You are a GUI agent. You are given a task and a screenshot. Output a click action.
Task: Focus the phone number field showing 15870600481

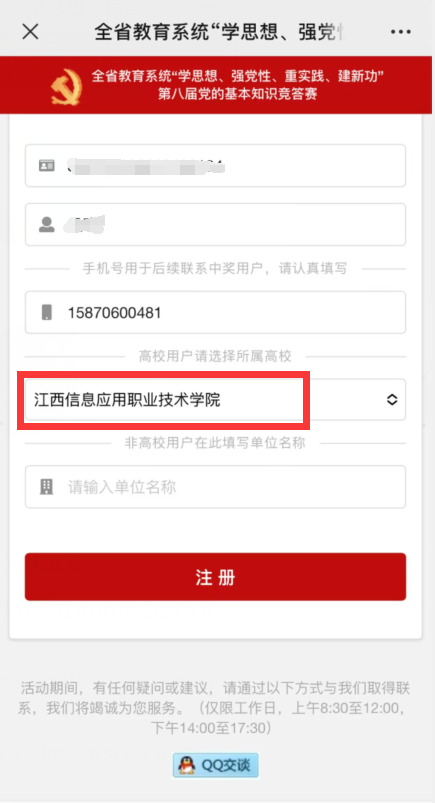pos(215,312)
